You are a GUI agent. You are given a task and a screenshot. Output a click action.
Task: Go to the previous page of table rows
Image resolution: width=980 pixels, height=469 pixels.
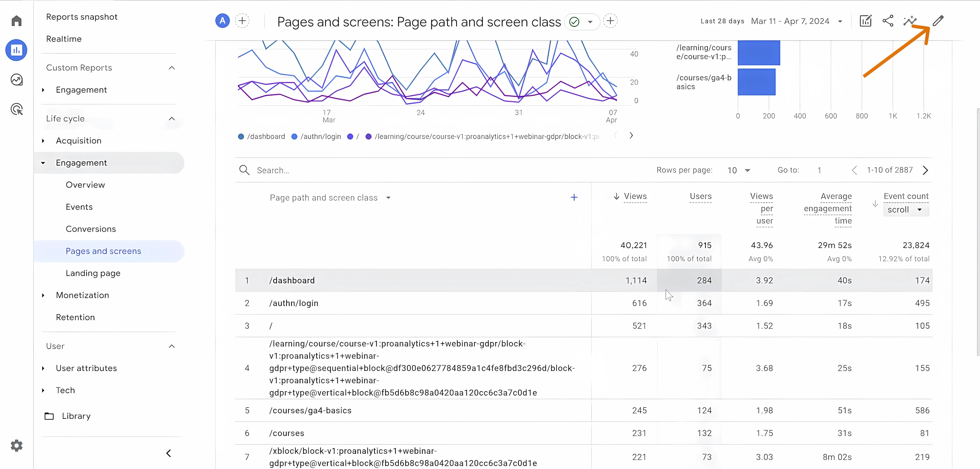tap(855, 170)
